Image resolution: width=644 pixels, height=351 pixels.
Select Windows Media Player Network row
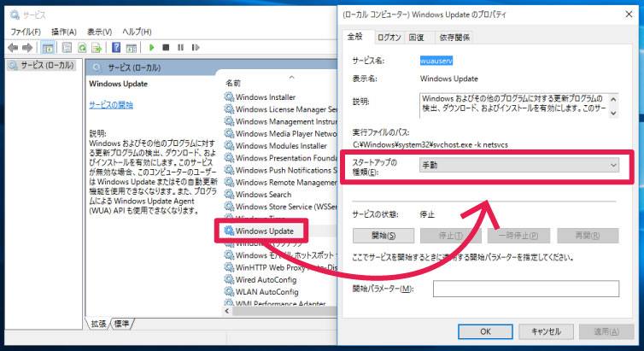pyautogui.click(x=280, y=133)
